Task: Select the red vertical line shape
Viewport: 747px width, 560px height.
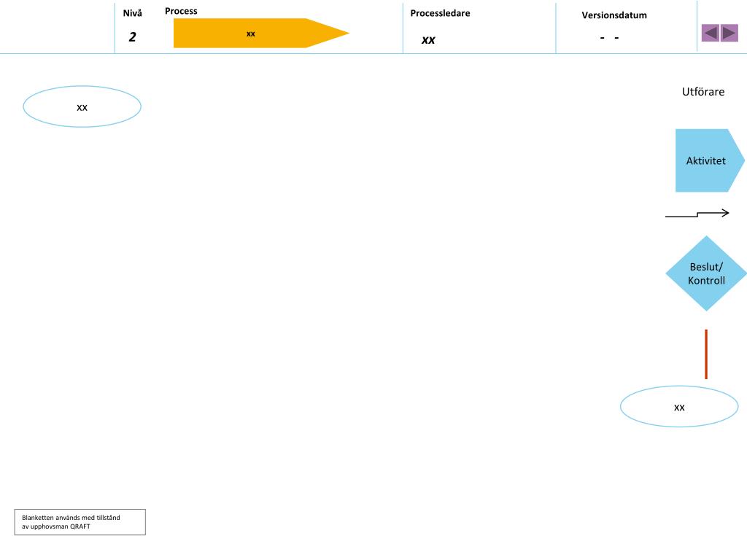Action: click(706, 354)
